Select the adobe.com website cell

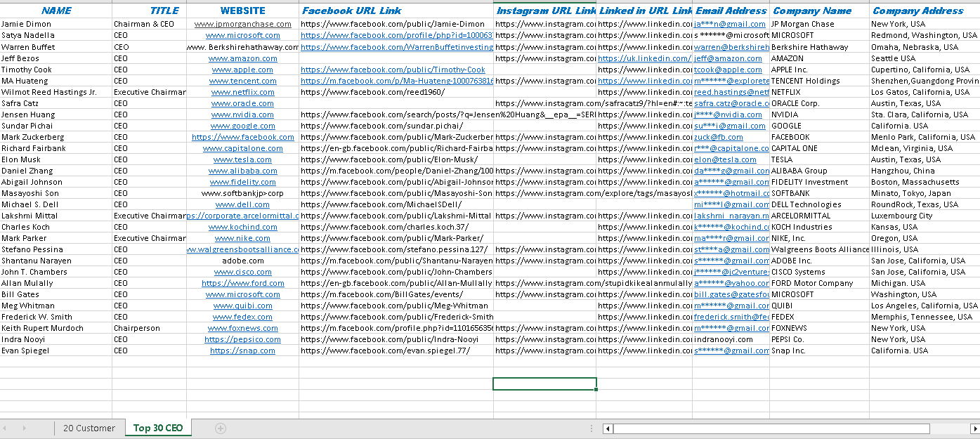243,261
